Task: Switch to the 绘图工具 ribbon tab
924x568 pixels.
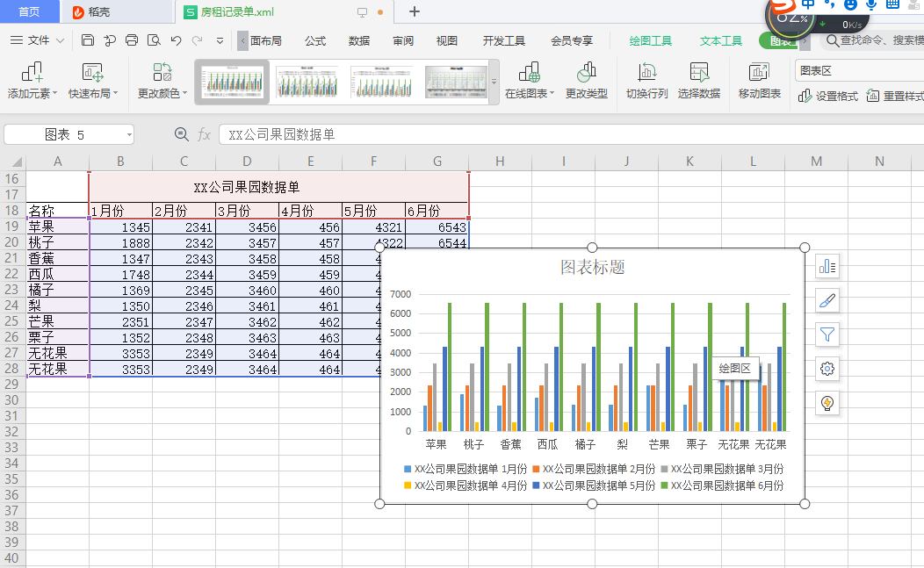Action: coord(650,40)
